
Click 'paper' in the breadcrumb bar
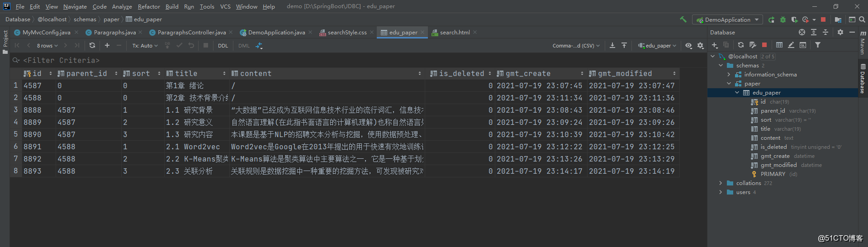111,19
